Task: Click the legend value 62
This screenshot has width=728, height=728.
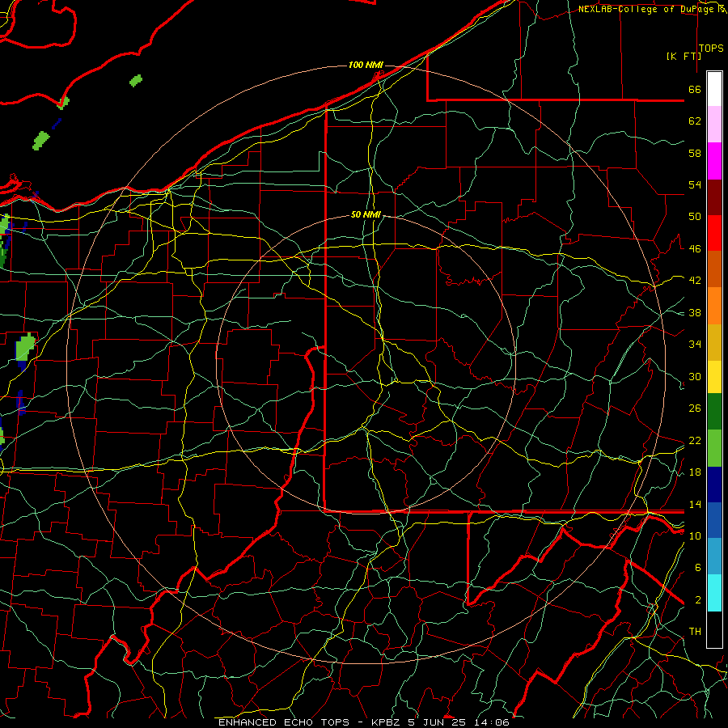Action: [x=695, y=121]
